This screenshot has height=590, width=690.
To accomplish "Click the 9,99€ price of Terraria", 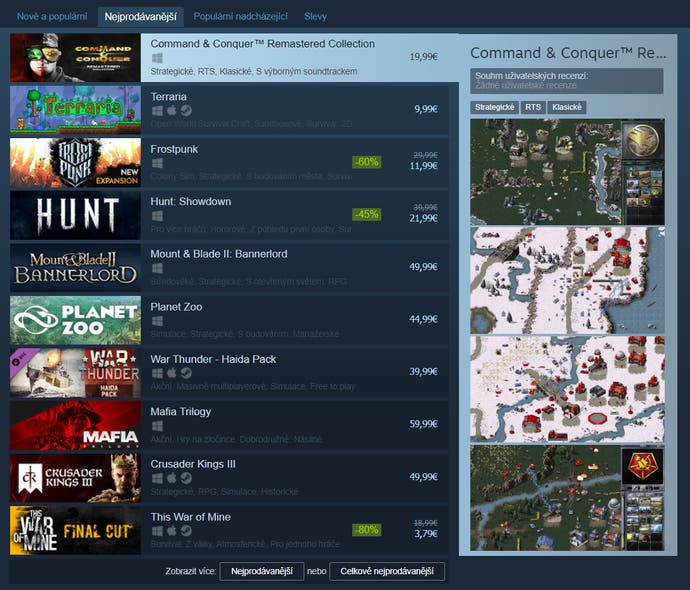I will (426, 109).
